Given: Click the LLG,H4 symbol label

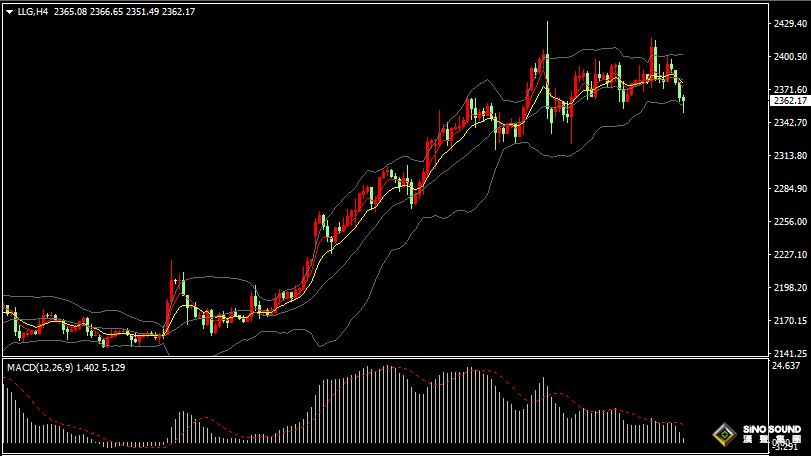Looking at the screenshot, I should point(31,12).
